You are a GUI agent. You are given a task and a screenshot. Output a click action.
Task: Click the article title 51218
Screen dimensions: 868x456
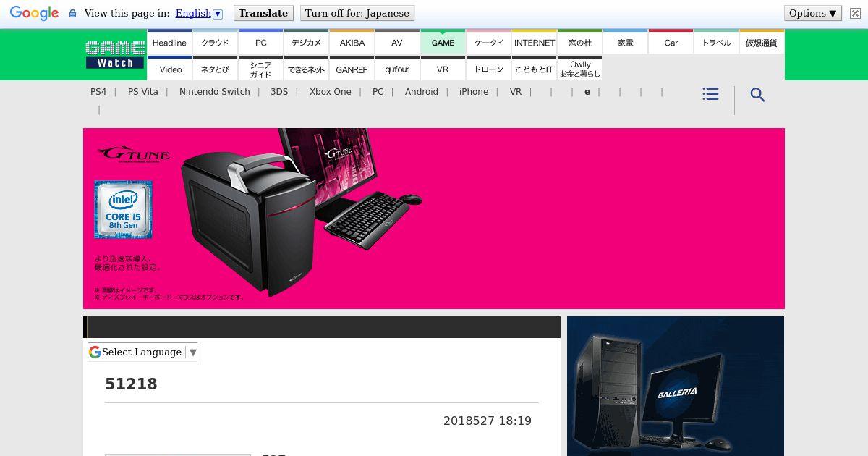pos(131,384)
